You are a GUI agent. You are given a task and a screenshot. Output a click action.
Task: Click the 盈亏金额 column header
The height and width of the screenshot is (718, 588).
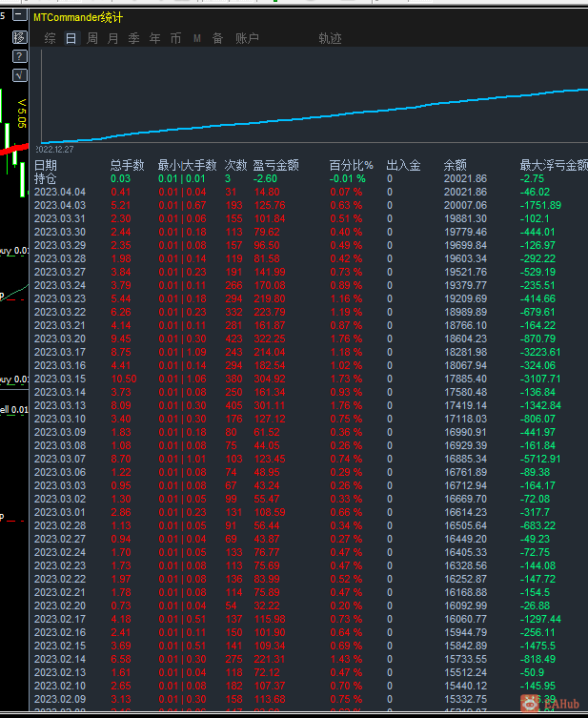276,165
